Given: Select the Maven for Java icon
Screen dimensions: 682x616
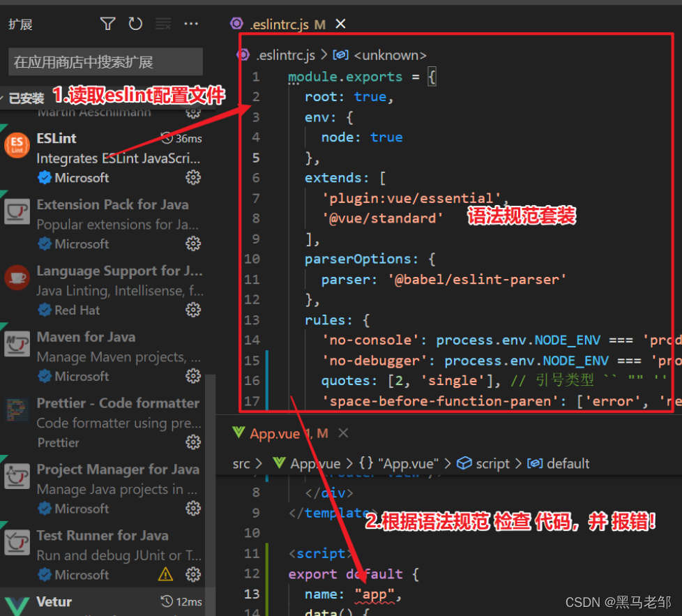Looking at the screenshot, I should coord(17,344).
